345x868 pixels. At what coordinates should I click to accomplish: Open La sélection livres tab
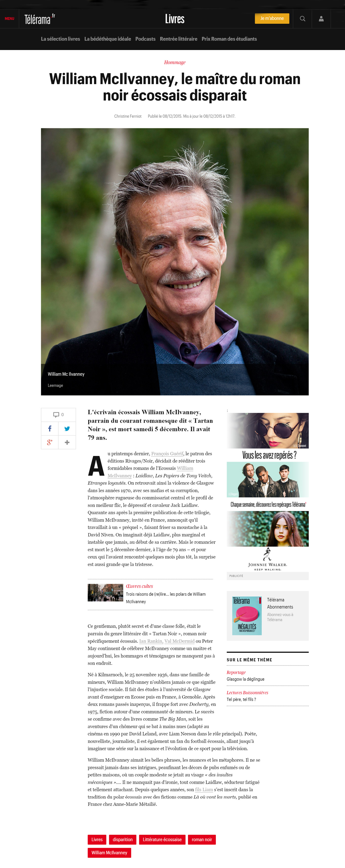(x=60, y=39)
